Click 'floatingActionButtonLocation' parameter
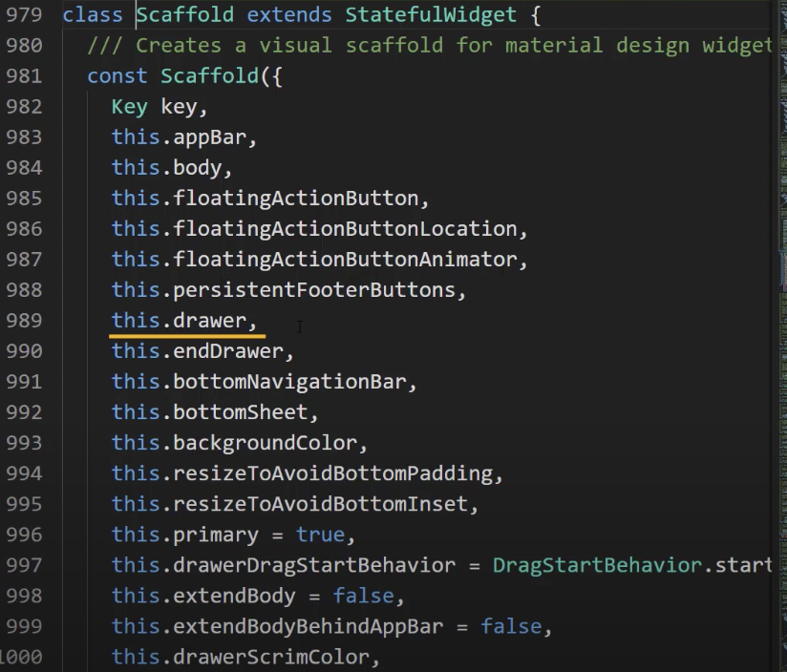This screenshot has height=672, width=787. [x=345, y=229]
